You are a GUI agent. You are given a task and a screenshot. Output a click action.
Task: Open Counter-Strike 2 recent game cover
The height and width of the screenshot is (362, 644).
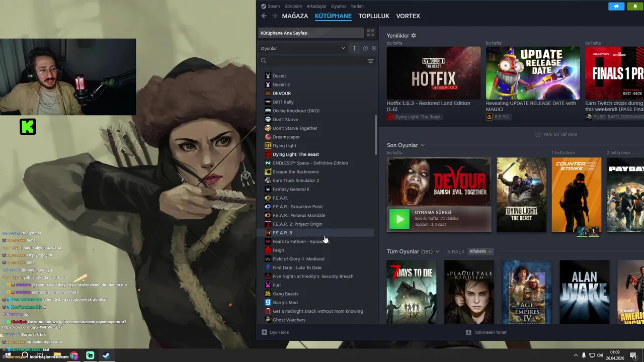point(577,195)
